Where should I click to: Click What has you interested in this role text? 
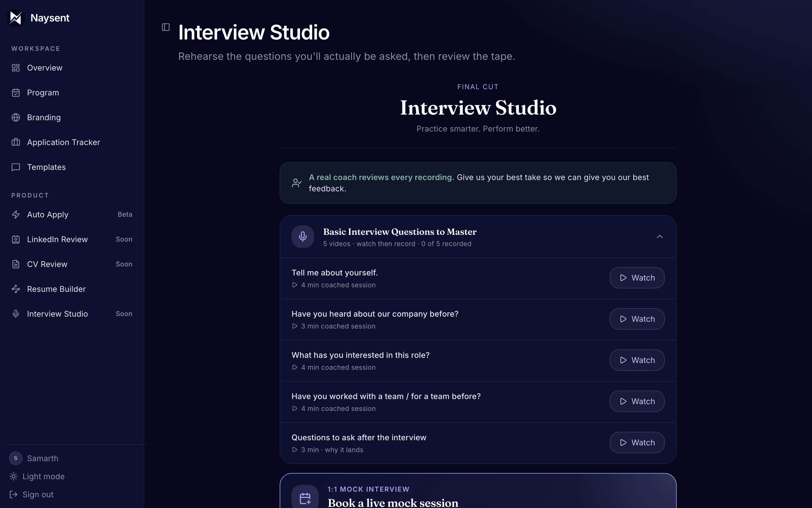click(360, 355)
